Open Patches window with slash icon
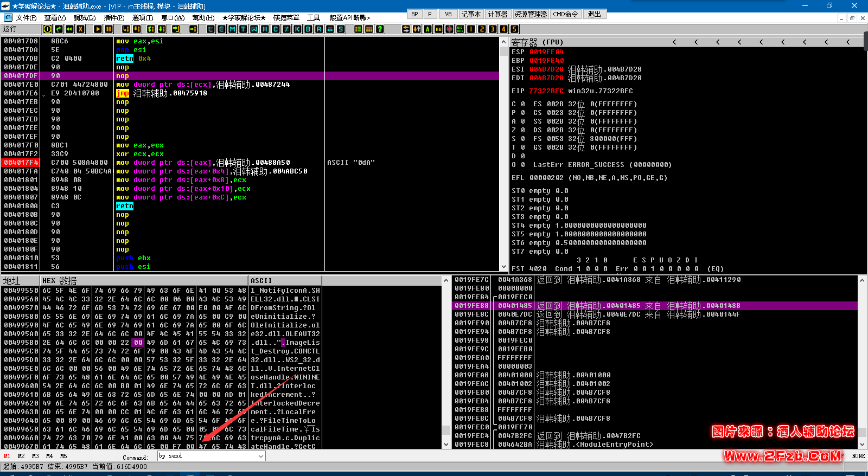The width and height of the screenshot is (868, 476). (286, 29)
